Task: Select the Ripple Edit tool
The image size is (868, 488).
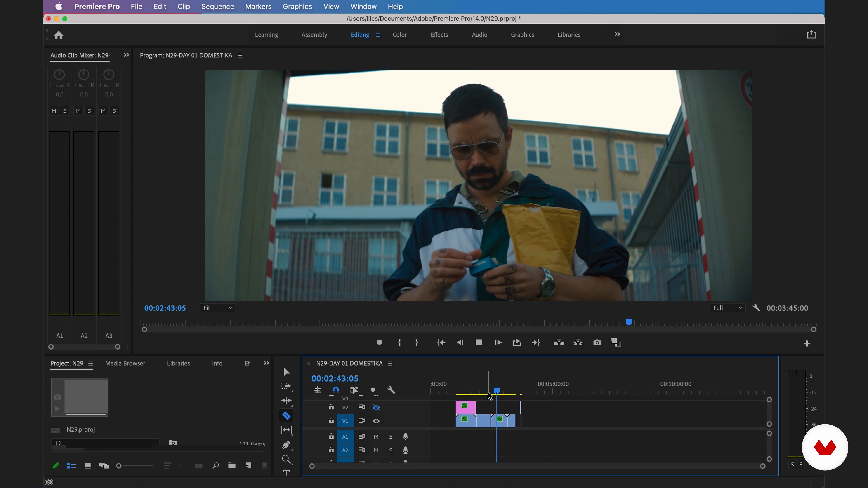Action: click(286, 401)
